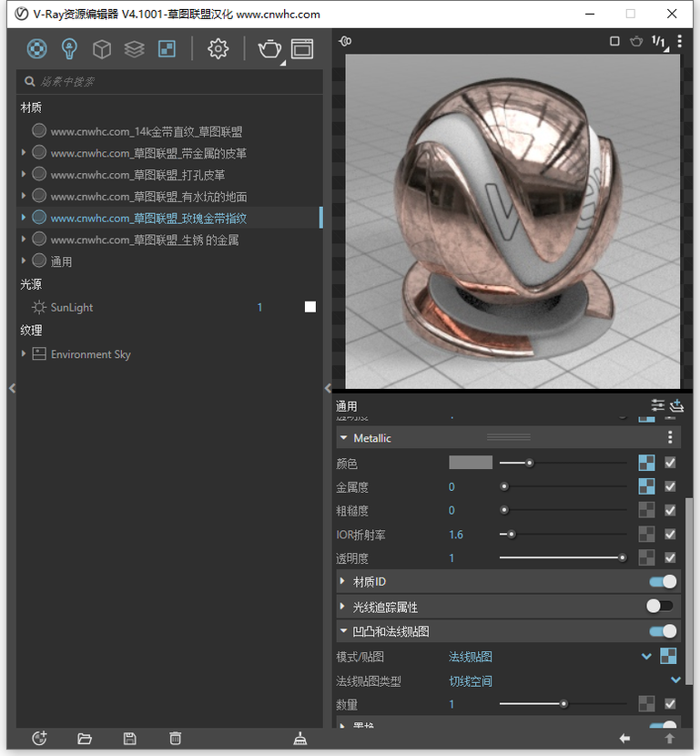
Task: Enable the 光线追踪属性 toggle switch
Action: (x=660, y=606)
